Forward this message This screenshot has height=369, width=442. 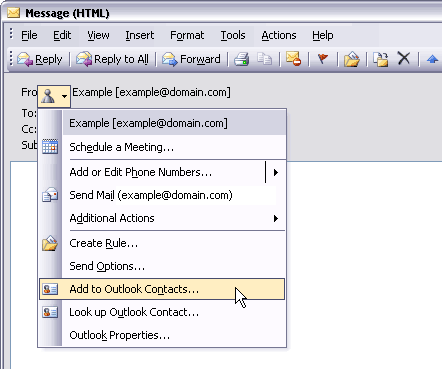(x=191, y=59)
